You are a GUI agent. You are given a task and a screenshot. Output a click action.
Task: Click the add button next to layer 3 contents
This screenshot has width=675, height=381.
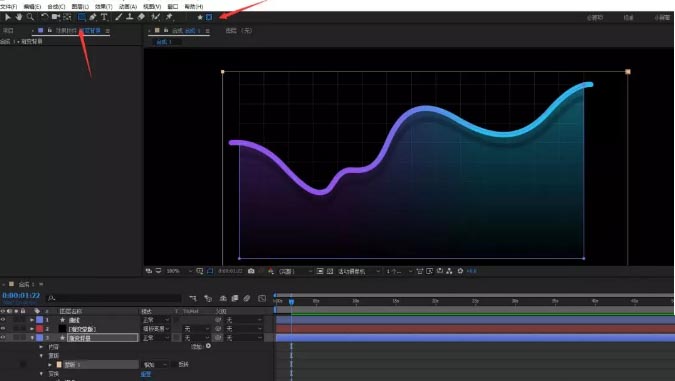208,346
